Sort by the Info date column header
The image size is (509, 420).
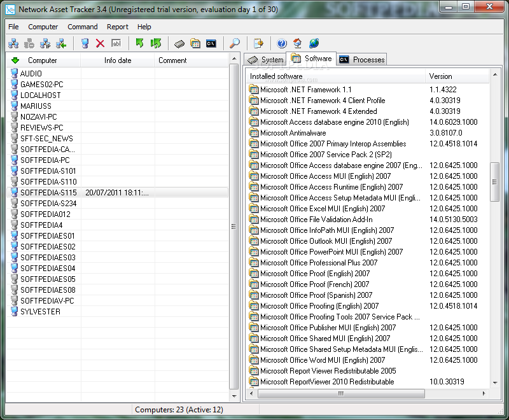tap(118, 60)
